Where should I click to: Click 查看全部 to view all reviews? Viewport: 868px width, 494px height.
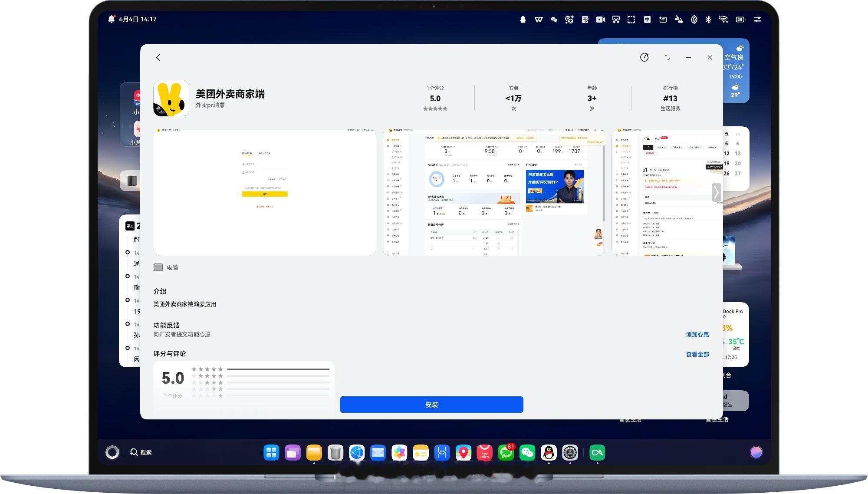697,354
